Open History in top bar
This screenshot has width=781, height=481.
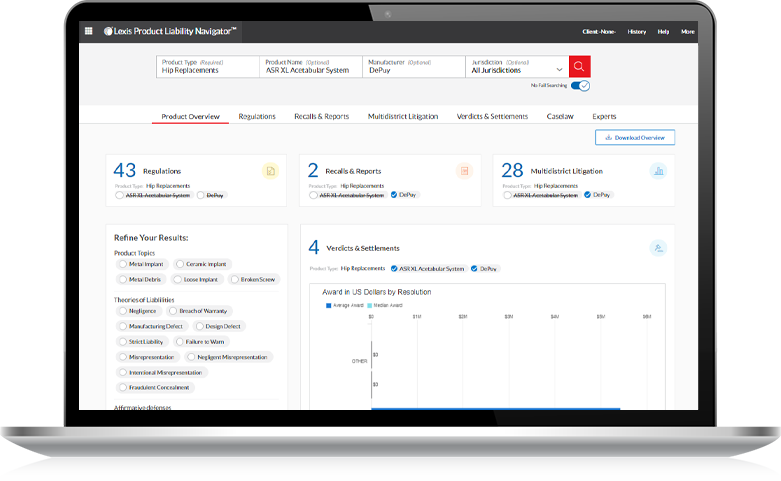click(637, 31)
